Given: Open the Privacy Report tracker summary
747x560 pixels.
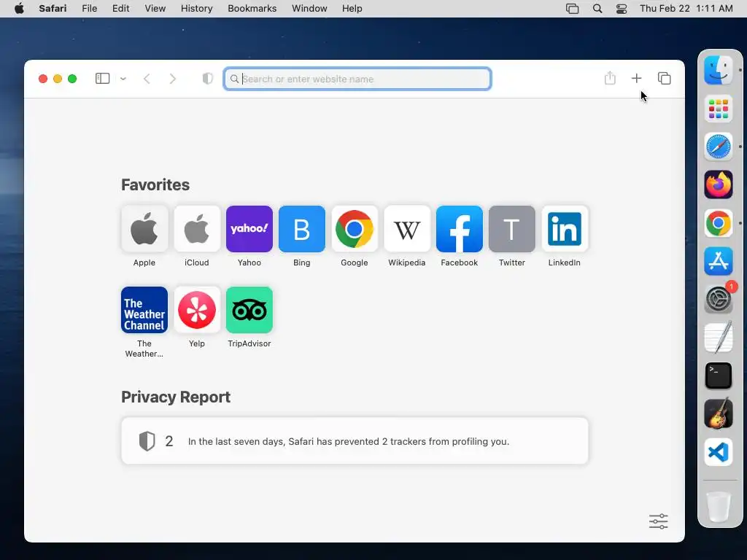Looking at the screenshot, I should [x=355, y=441].
